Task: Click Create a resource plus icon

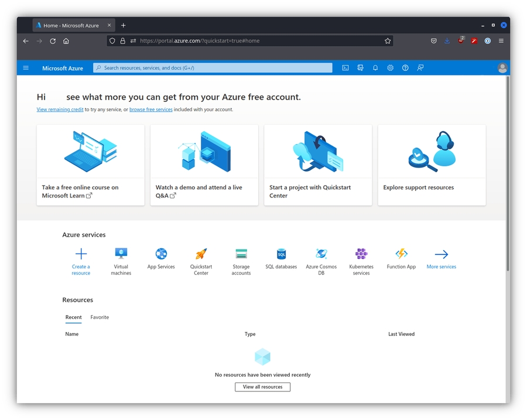Action: point(81,254)
